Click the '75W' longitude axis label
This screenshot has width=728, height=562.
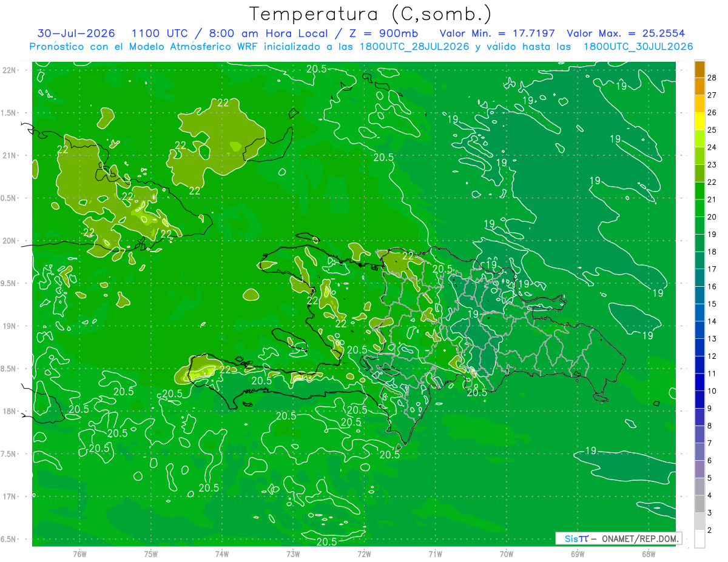(x=150, y=554)
